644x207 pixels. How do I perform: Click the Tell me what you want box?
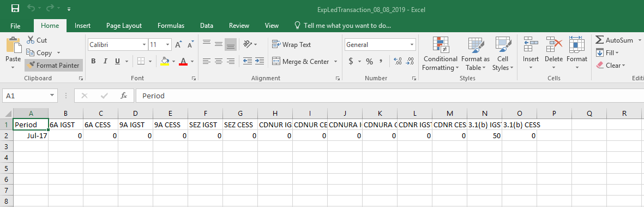click(x=343, y=26)
